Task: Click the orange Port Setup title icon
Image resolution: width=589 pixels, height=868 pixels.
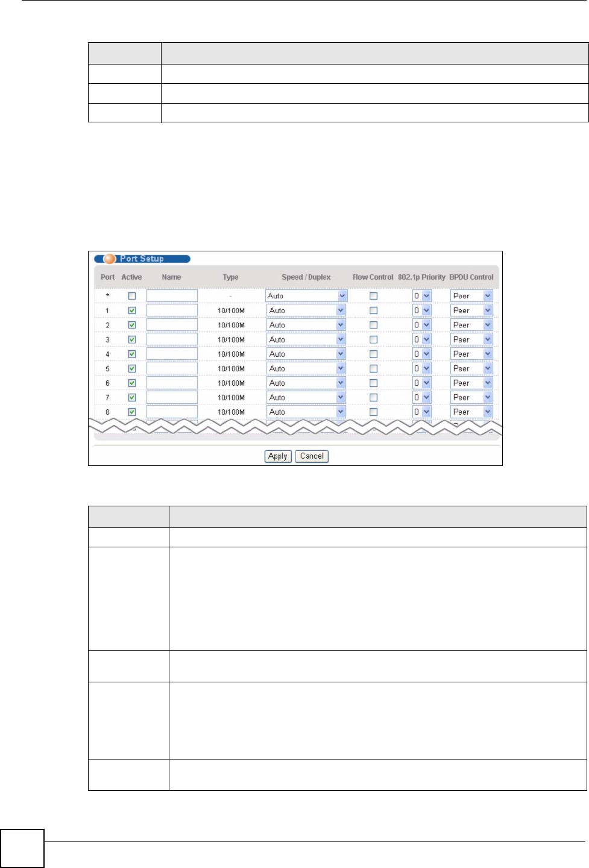Action: click(109, 259)
